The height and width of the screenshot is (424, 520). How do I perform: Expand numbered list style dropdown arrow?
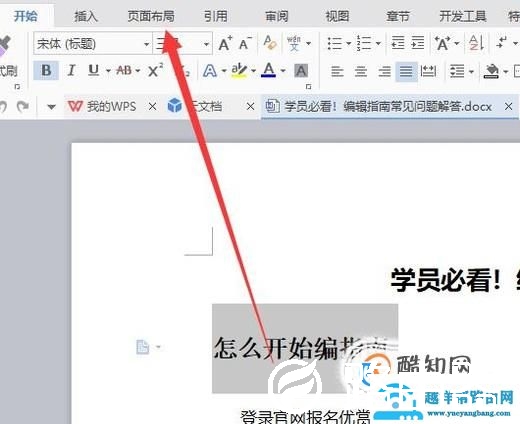[378, 43]
